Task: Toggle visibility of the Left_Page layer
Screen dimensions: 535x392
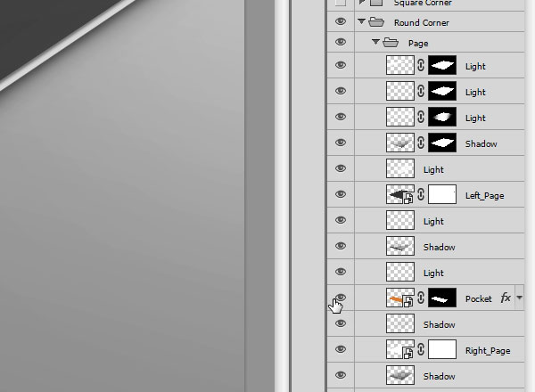Action: [x=341, y=194]
